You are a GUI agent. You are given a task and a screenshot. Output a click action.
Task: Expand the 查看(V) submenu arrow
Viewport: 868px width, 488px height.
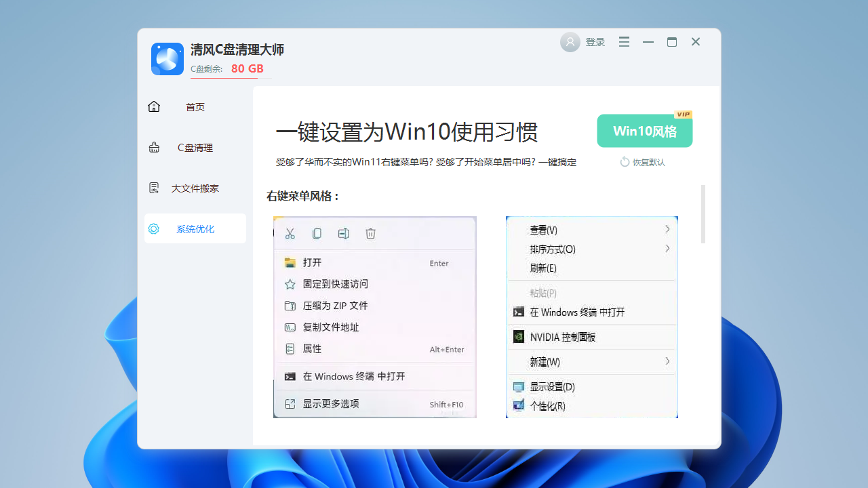pos(667,229)
